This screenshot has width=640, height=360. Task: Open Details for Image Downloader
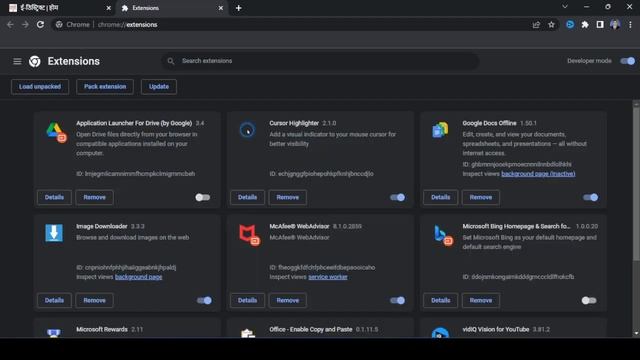[x=54, y=300]
